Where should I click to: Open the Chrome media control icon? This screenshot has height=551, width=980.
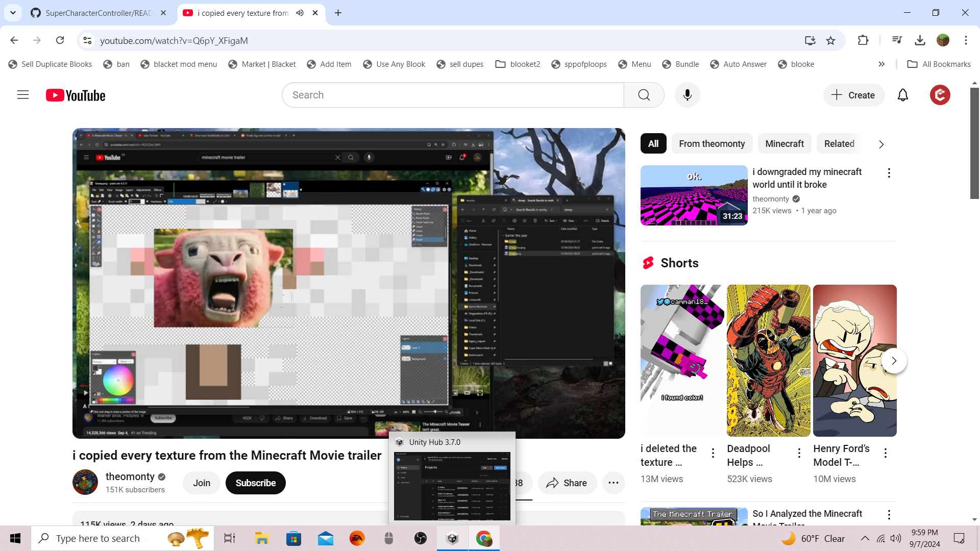[896, 40]
